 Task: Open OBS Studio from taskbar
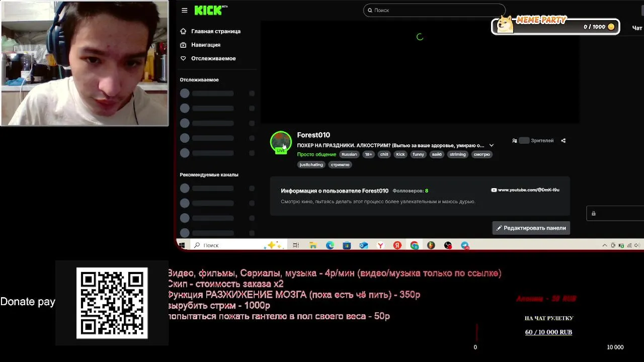pos(448,245)
